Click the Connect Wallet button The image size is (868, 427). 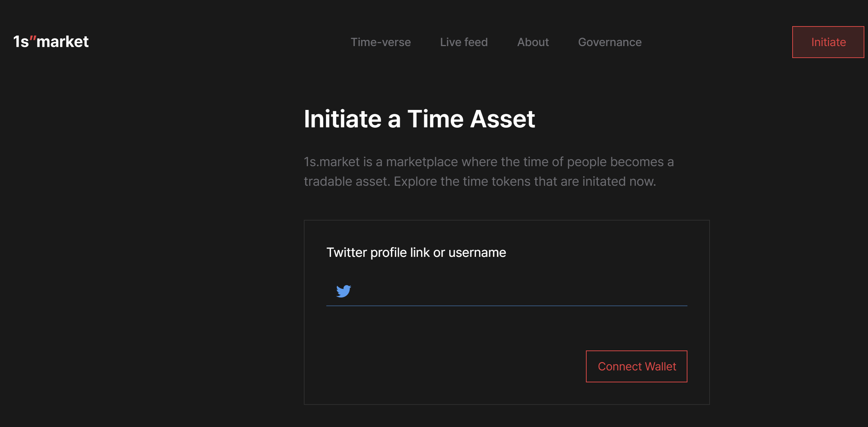pos(636,366)
